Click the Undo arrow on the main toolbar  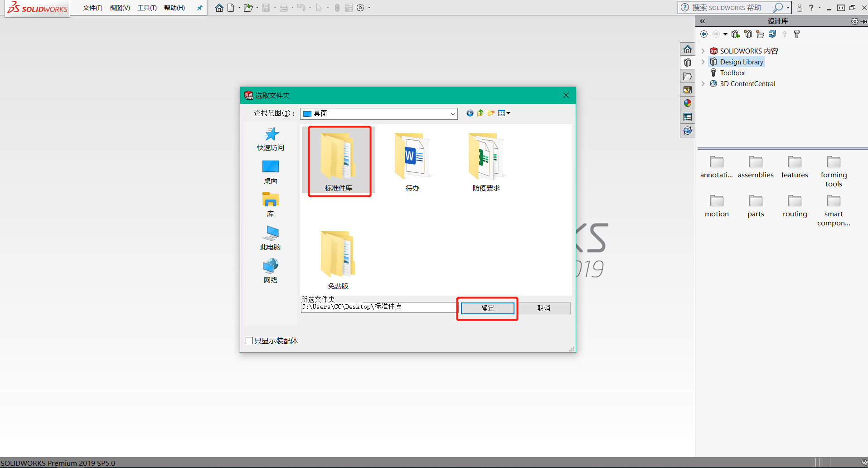(301, 7)
